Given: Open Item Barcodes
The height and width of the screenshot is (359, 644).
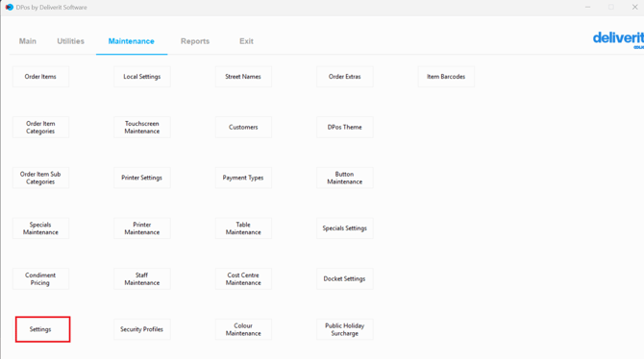Looking at the screenshot, I should 446,77.
